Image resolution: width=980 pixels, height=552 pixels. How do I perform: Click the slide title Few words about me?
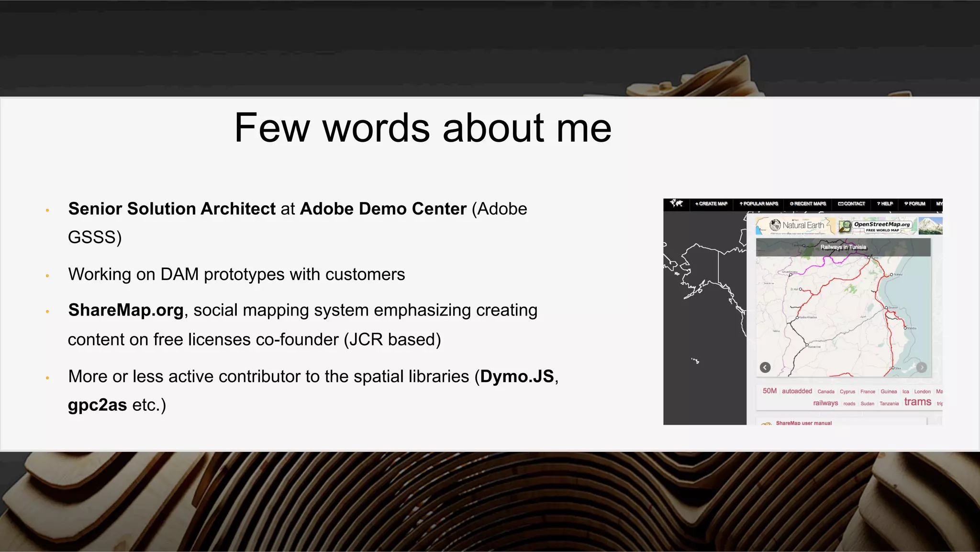pos(423,128)
